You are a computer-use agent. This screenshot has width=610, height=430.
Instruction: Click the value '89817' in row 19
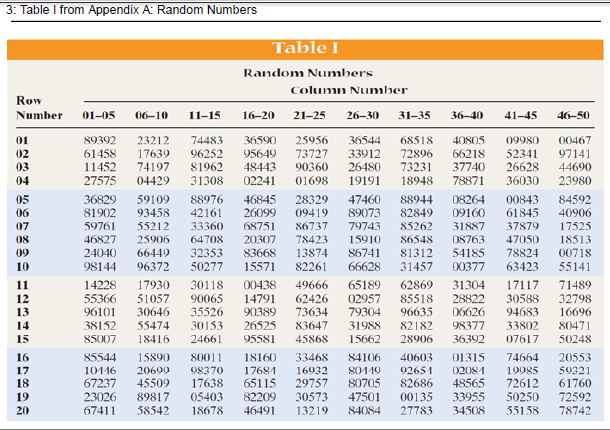tap(153, 397)
